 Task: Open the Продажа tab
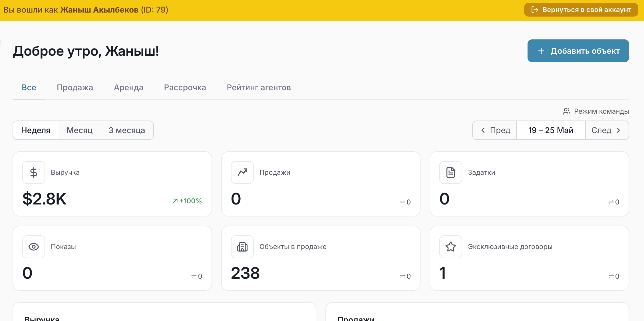(75, 87)
